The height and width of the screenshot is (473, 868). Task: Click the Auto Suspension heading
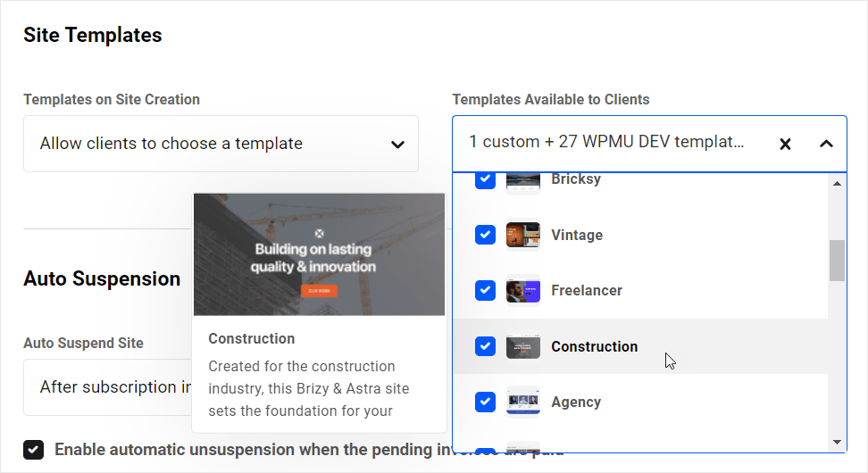(x=102, y=278)
